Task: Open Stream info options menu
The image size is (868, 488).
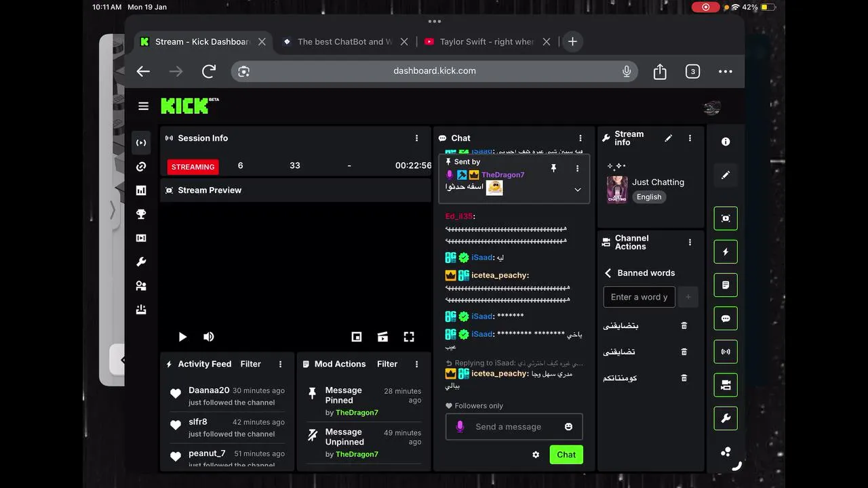Action: tap(690, 138)
